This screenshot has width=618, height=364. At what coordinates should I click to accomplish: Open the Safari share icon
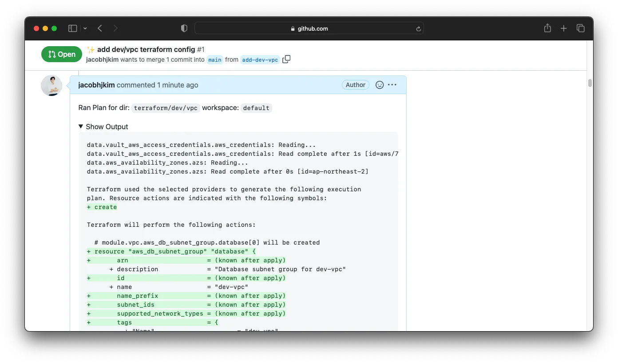tap(547, 28)
